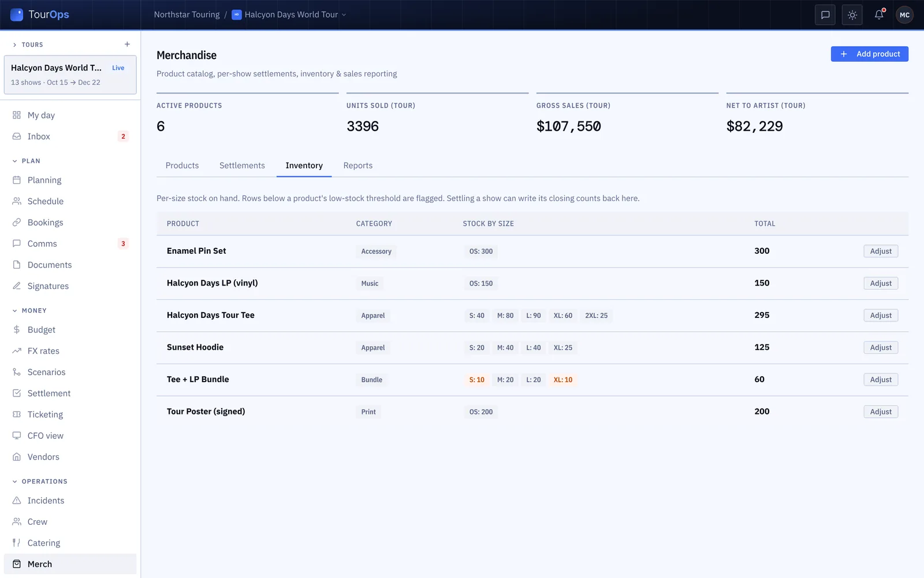The image size is (924, 578).
Task: Open My day in the sidebar
Action: 70,115
